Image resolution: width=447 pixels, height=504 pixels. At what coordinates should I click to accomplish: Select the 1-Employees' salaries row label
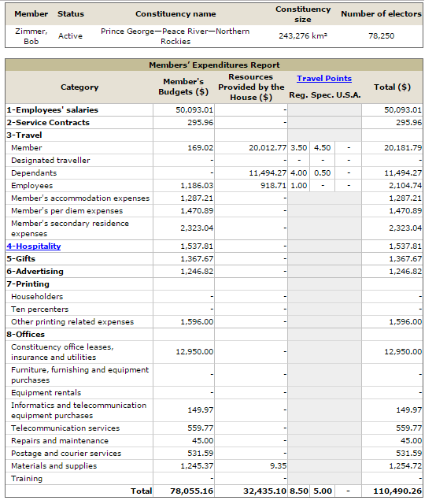click(x=53, y=110)
